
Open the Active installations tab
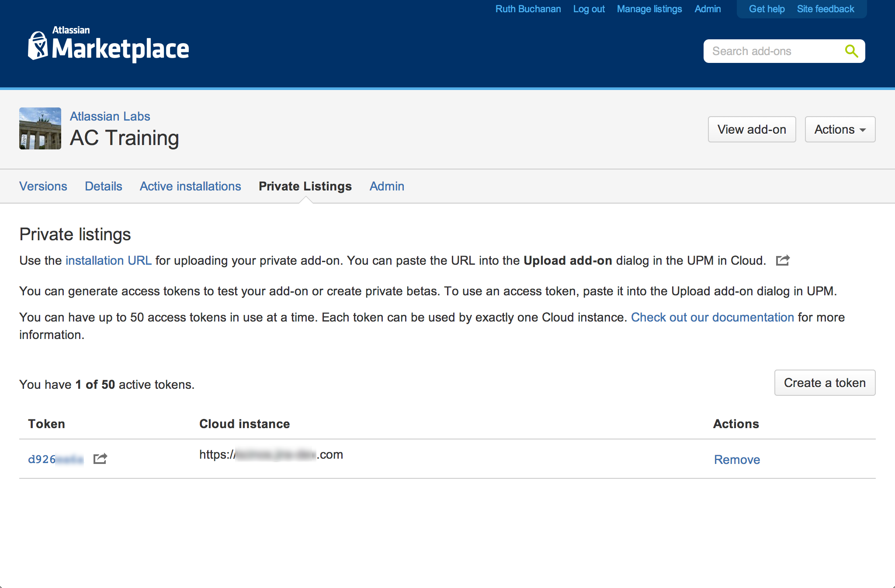190,186
